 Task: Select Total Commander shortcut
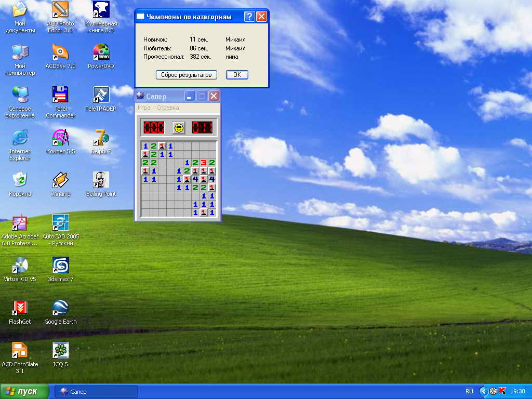(x=60, y=102)
